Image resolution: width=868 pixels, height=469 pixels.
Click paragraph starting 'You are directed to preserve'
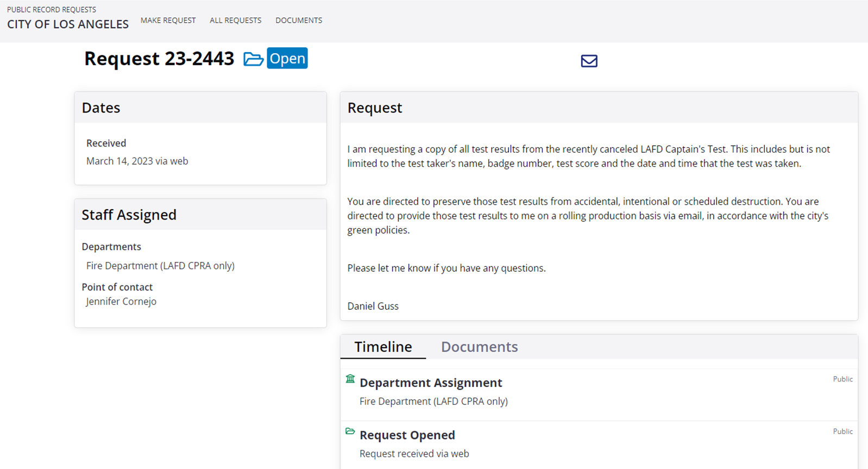(588, 216)
